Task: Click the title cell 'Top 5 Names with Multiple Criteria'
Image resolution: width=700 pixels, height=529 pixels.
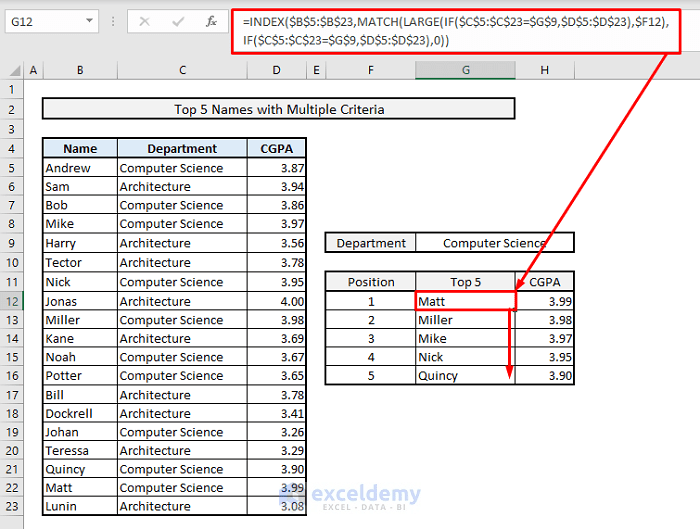Action: pos(279,109)
